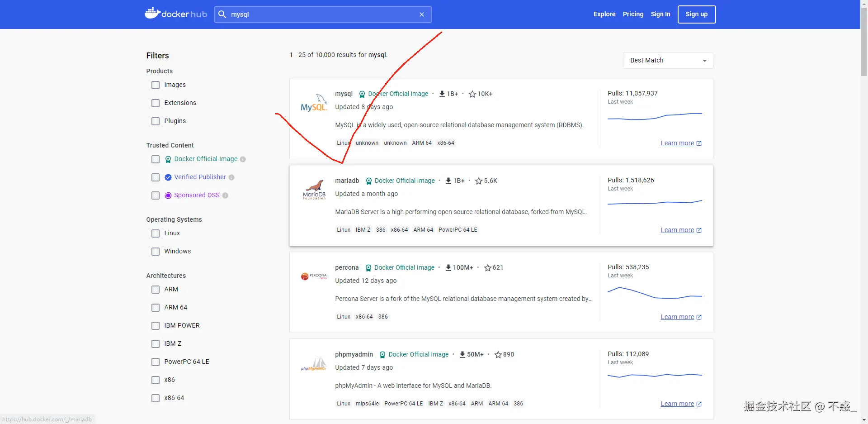Open Learn more link on mariadb card
The image size is (868, 424).
(681, 230)
